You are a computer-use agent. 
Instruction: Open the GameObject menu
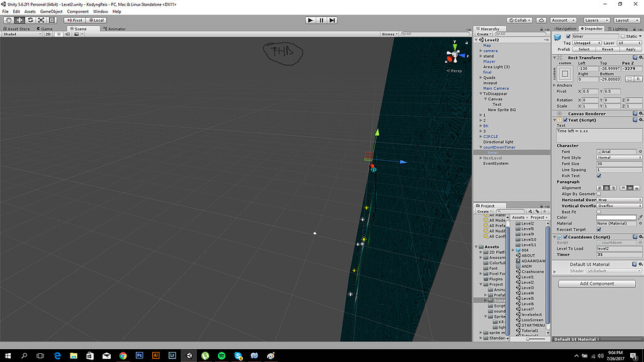coord(50,11)
